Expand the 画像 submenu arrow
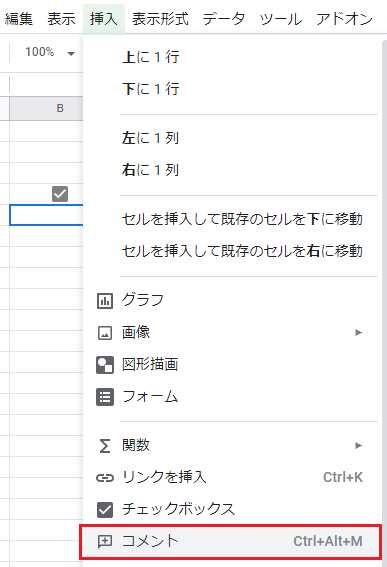387x567 pixels. click(x=358, y=332)
